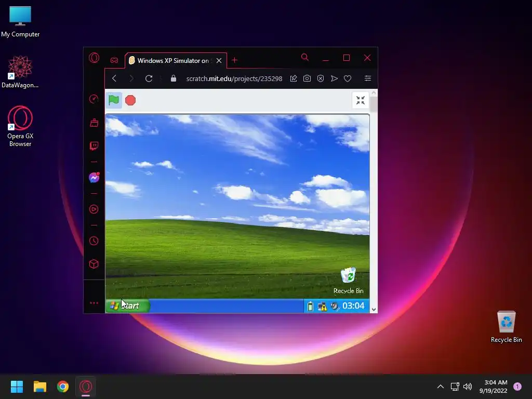Click the XP simulator tray volume icon

click(335, 306)
